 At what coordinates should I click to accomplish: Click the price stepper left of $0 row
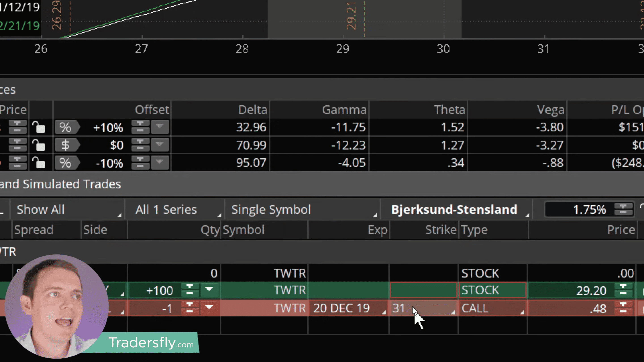click(x=17, y=145)
